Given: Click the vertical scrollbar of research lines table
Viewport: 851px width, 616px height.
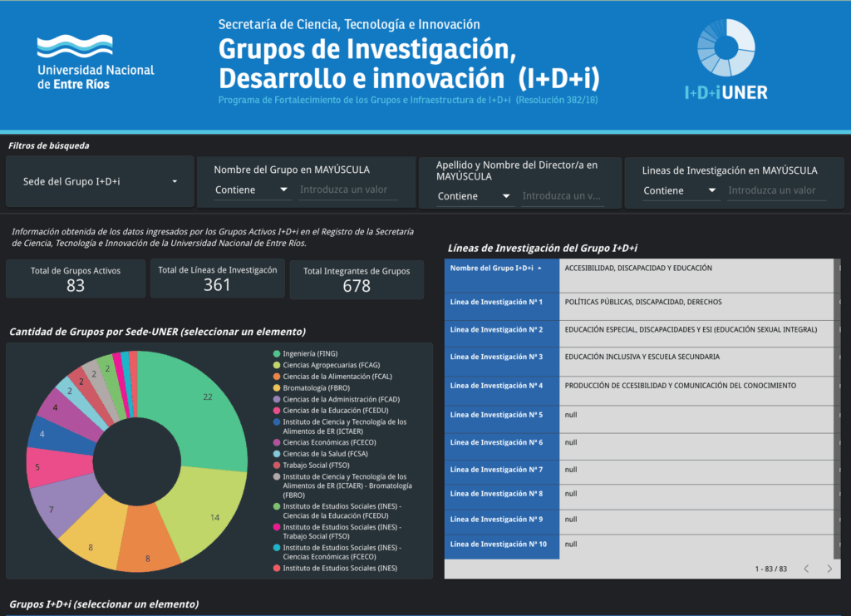Looking at the screenshot, I should tap(838, 409).
